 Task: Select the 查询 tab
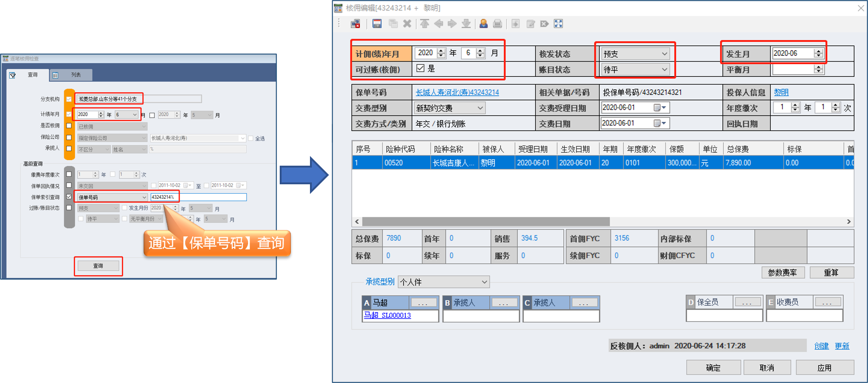click(32, 75)
